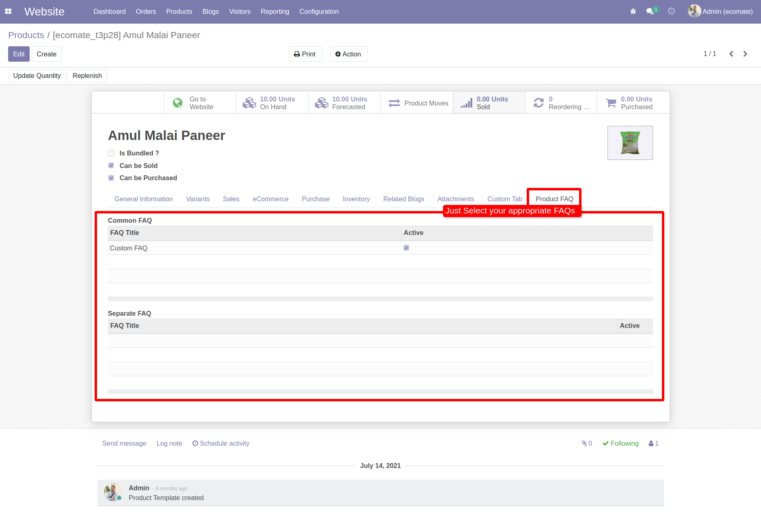
Task: Open the Visitors menu
Action: [x=240, y=11]
